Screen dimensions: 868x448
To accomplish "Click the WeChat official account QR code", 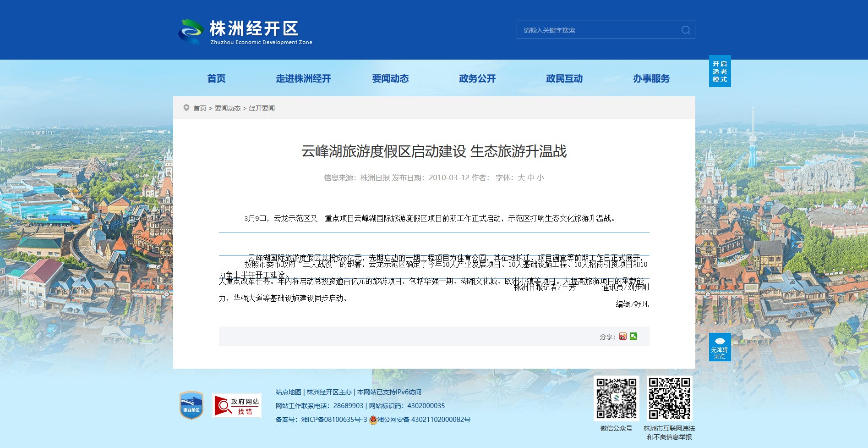I will coord(616,398).
